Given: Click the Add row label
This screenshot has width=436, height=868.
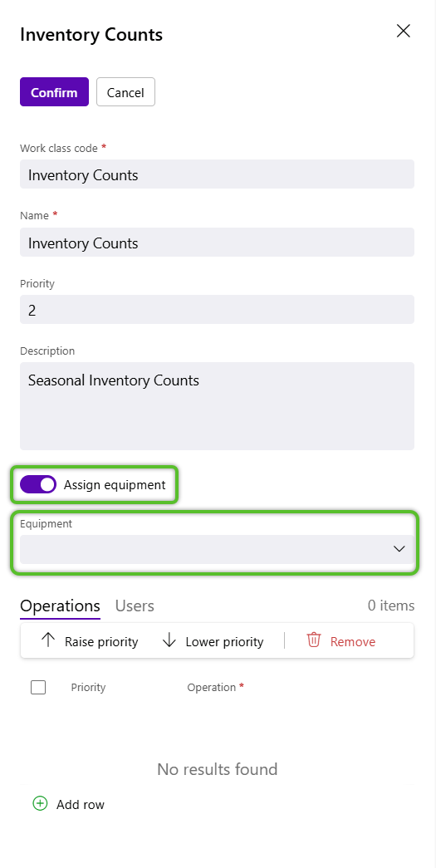Looking at the screenshot, I should pyautogui.click(x=81, y=804).
